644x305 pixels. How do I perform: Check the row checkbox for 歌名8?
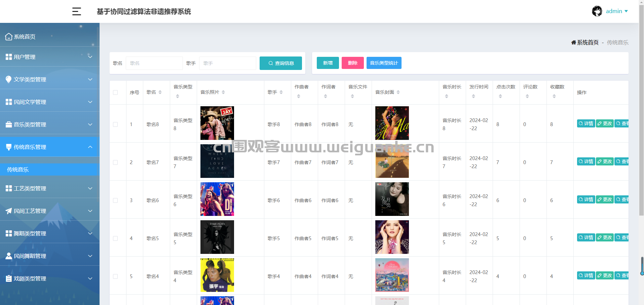(x=115, y=124)
